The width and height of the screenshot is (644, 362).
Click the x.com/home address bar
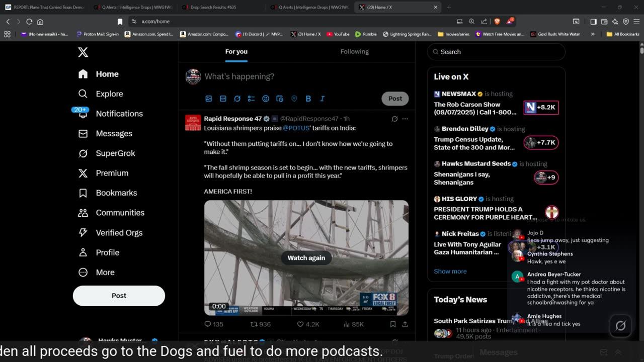coord(292,21)
